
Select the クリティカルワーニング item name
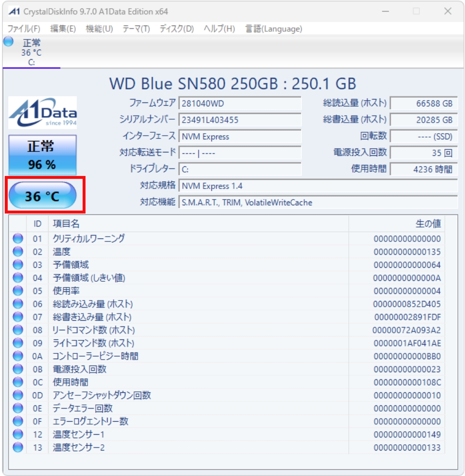click(x=88, y=238)
